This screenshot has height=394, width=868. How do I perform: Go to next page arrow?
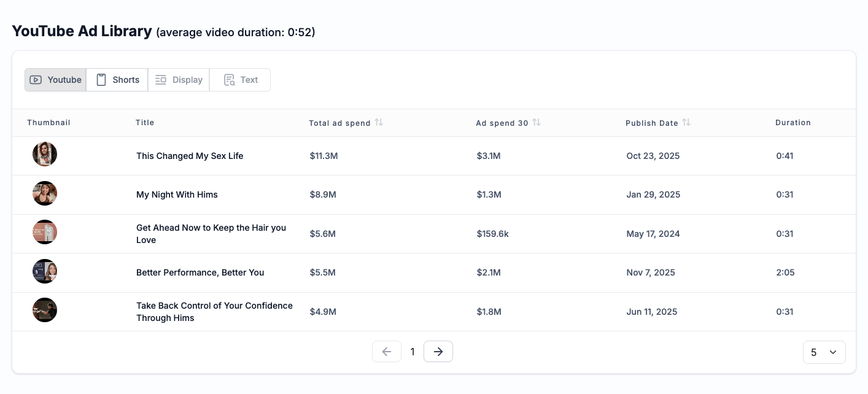pyautogui.click(x=438, y=352)
